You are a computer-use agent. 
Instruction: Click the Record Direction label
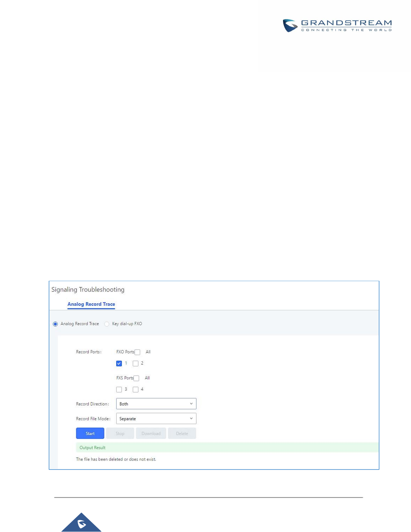92,404
